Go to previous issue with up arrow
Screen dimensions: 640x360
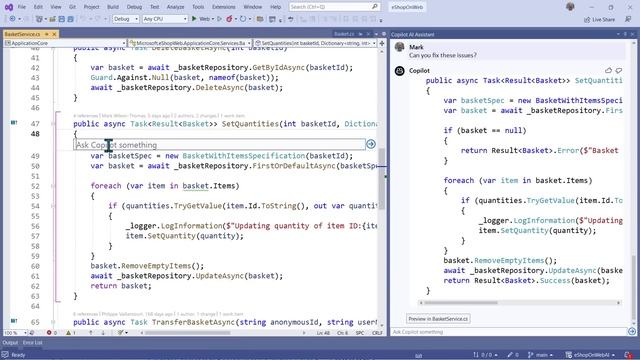tap(91, 333)
